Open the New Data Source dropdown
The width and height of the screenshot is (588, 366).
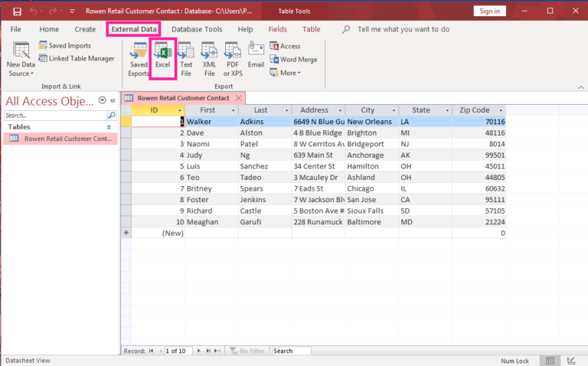tap(21, 59)
